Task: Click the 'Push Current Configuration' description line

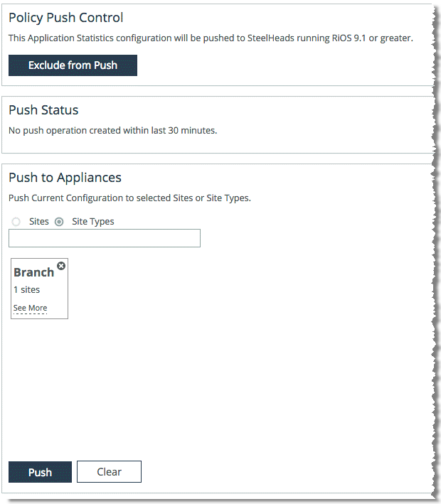Action: (x=129, y=198)
